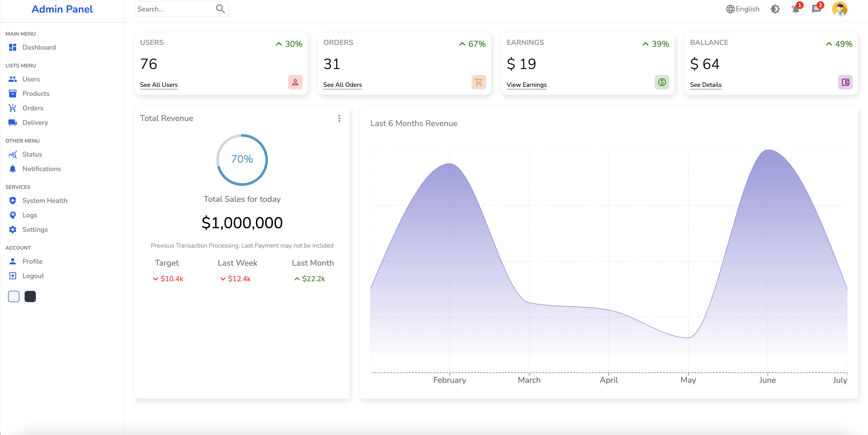Open the See All Users link
Viewport: 868px width, 435px height.
click(159, 85)
